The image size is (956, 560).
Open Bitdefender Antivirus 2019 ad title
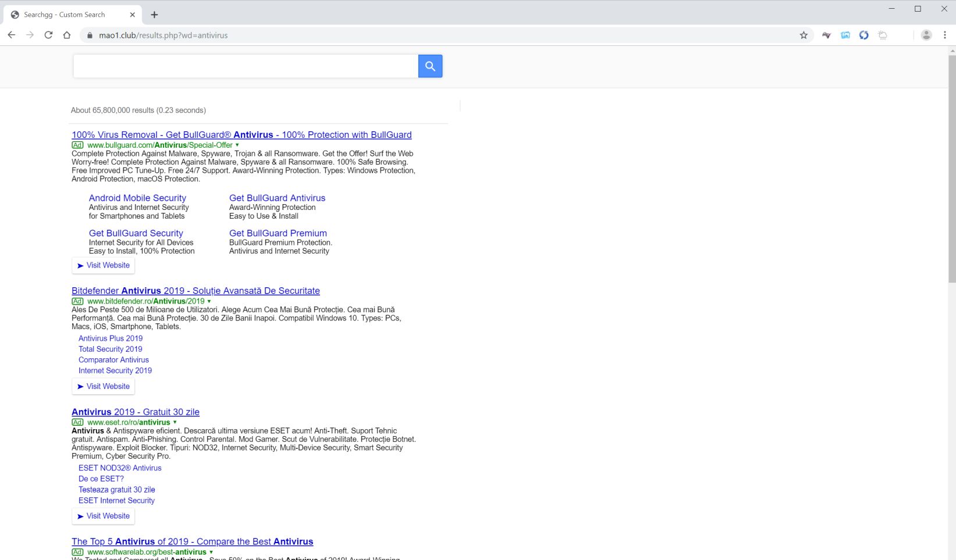196,291
